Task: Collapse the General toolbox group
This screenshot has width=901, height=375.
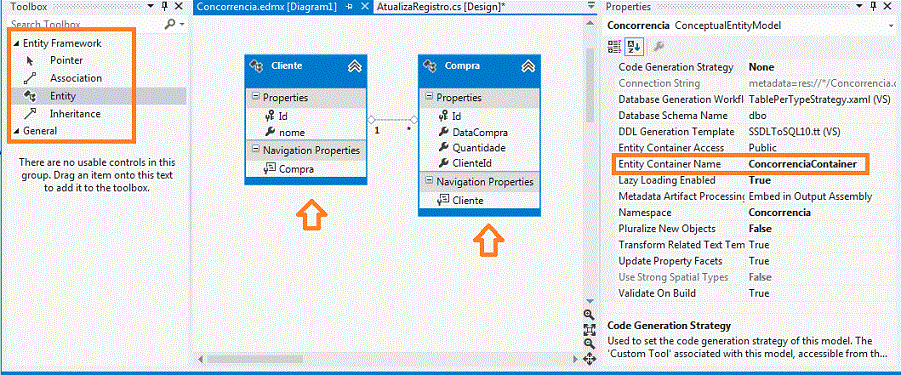Action: (16, 131)
